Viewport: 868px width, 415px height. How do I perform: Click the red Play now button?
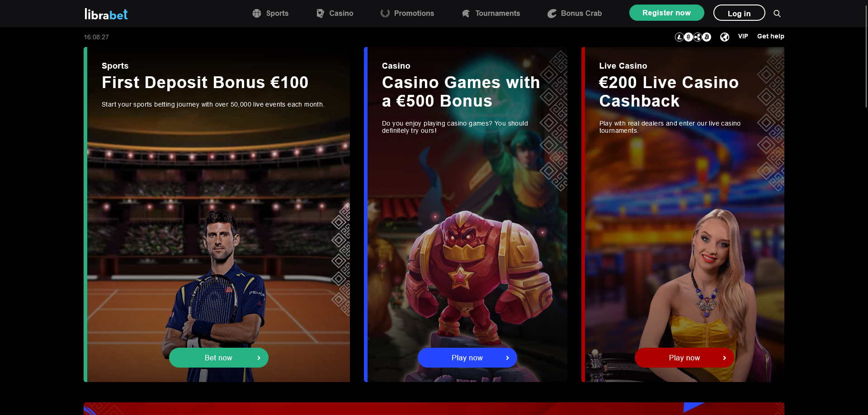pos(684,358)
